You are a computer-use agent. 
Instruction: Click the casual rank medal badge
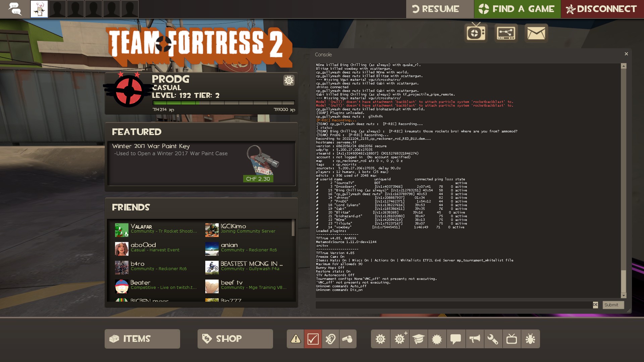pos(128,90)
